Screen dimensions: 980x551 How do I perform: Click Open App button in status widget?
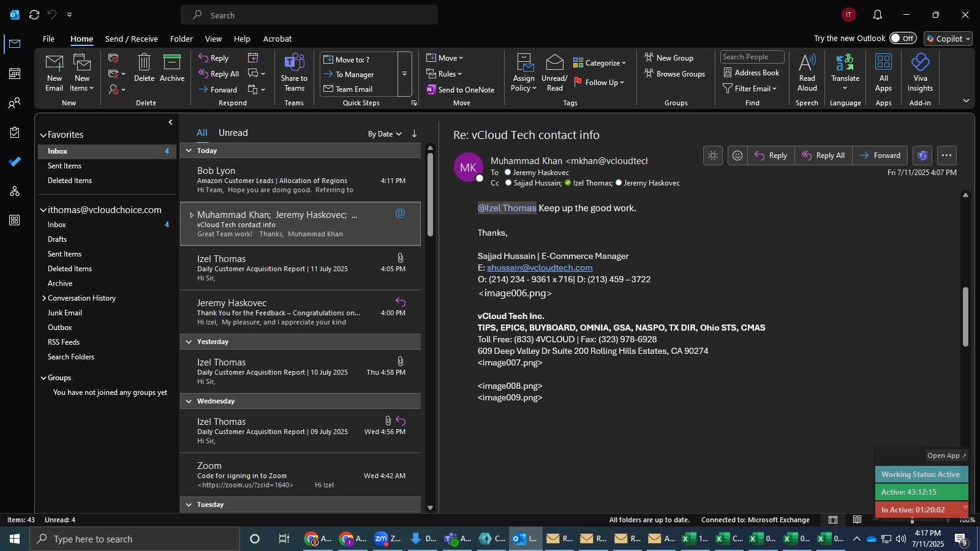click(946, 455)
